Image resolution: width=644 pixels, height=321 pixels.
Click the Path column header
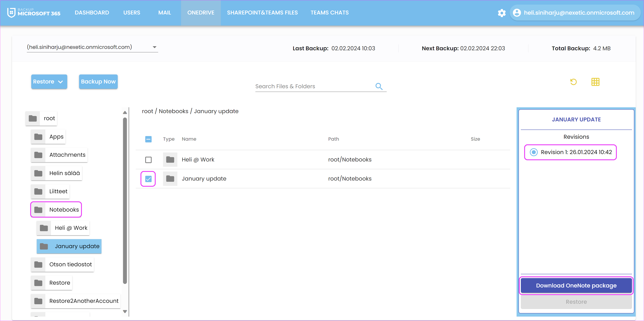click(x=333, y=139)
